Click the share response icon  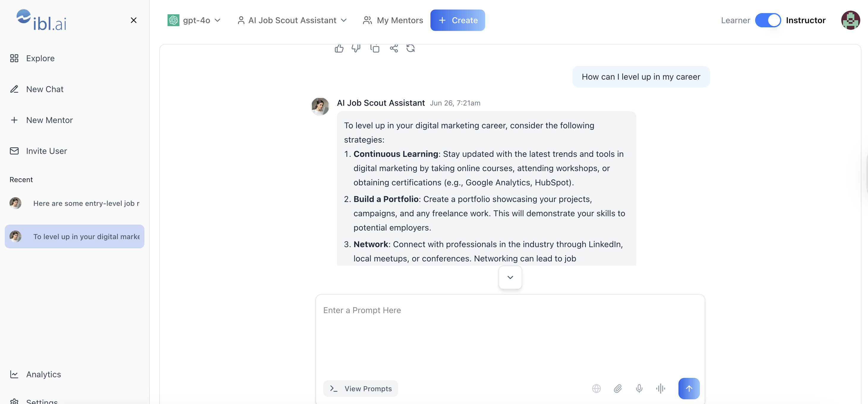394,48
